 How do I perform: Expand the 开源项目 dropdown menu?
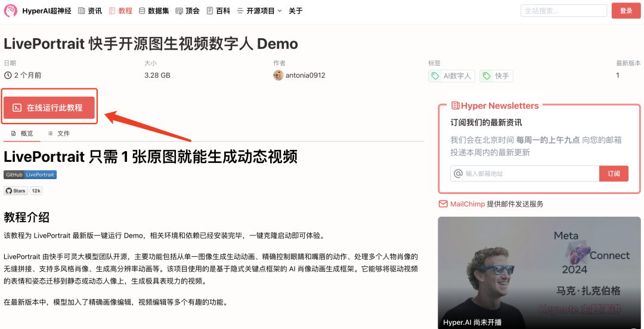(x=259, y=11)
